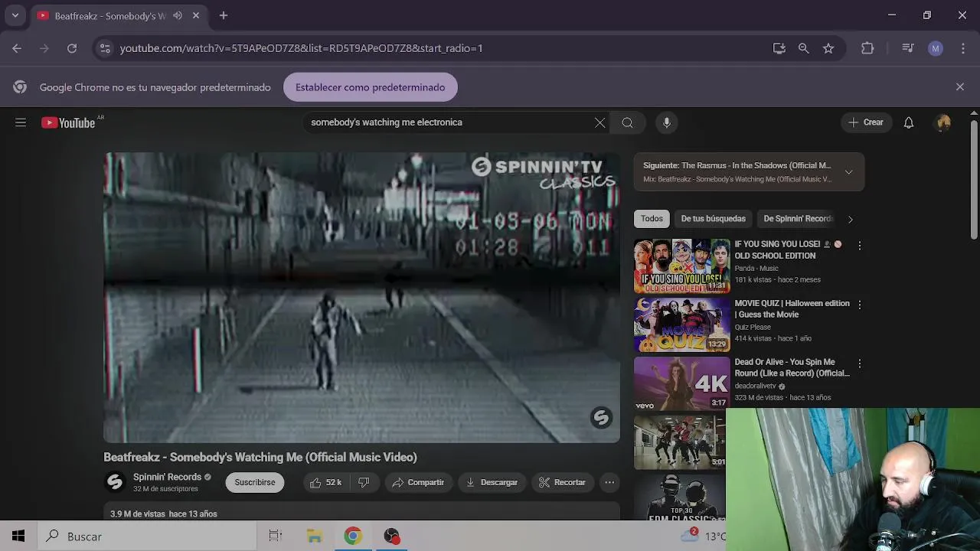Viewport: 980px width, 551px height.
Task: Open the Spinnin' Records channel avatar
Action: click(115, 482)
